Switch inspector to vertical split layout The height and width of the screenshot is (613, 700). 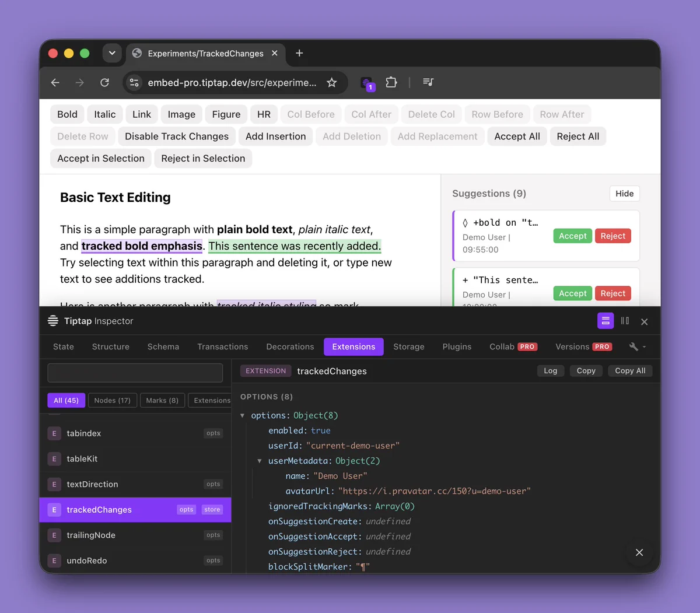625,321
